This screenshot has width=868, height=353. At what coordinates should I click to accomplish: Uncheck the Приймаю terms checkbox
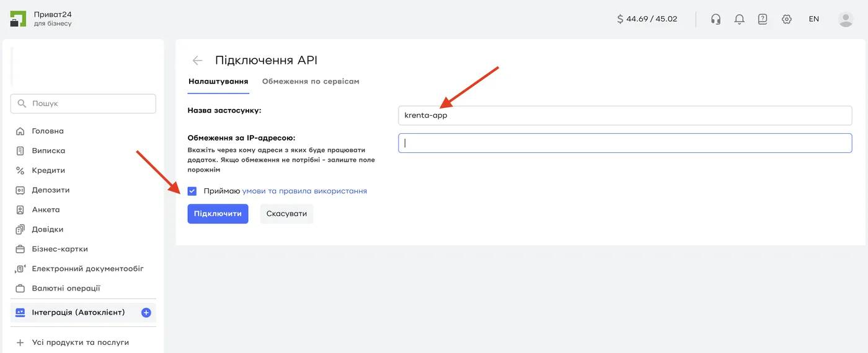(192, 191)
